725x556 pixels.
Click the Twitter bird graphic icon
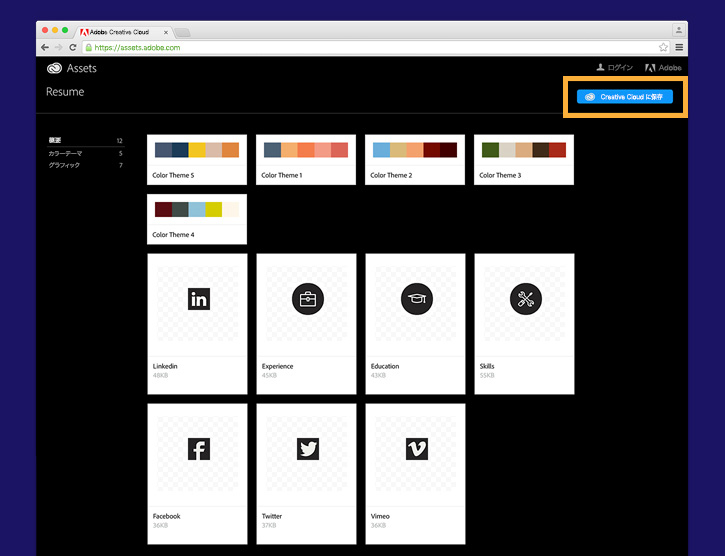(308, 449)
